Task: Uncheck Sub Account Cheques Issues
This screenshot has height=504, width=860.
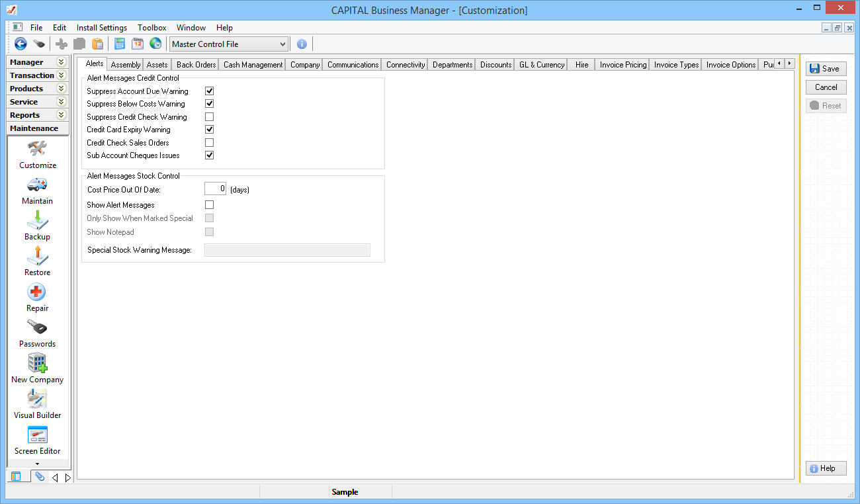Action: click(209, 155)
